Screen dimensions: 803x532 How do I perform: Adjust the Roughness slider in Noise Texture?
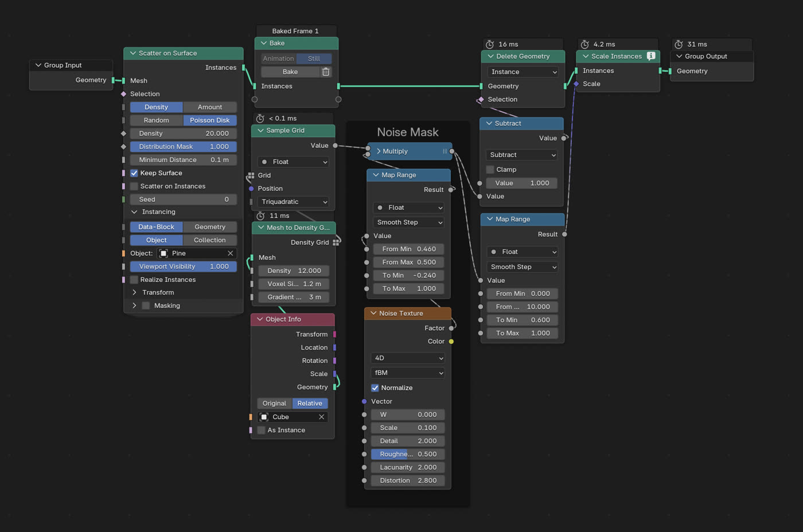coord(408,454)
